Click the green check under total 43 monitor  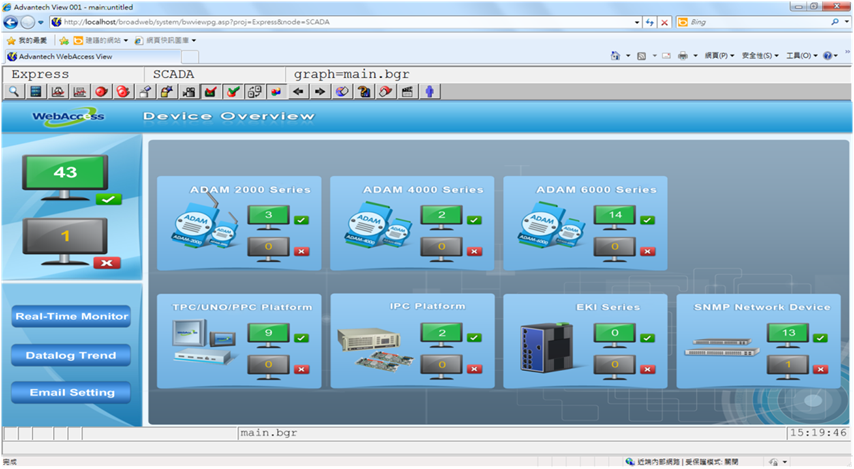tap(107, 200)
